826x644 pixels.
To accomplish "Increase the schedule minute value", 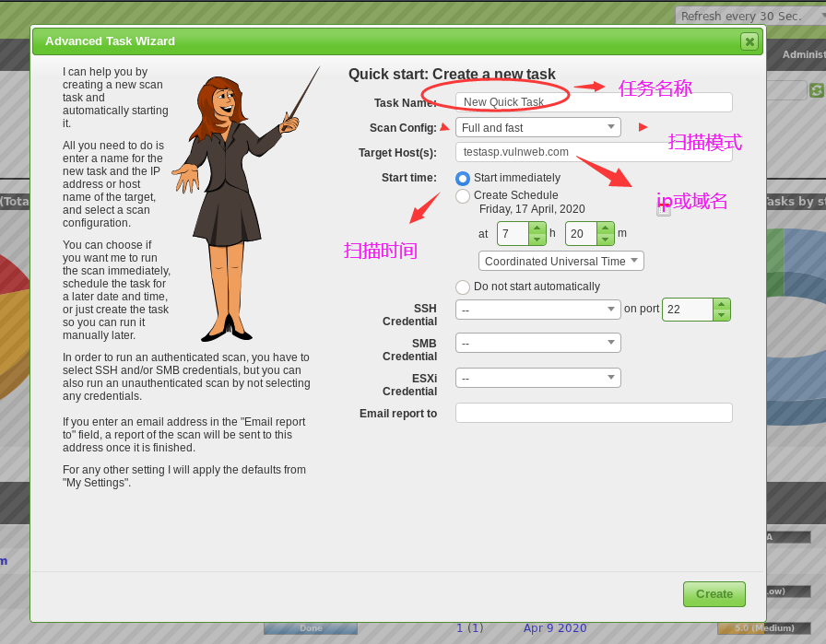I will coord(606,228).
